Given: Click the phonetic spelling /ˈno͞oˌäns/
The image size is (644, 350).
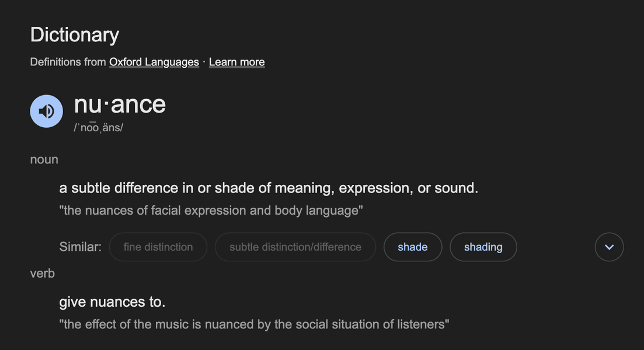Looking at the screenshot, I should pos(99,128).
